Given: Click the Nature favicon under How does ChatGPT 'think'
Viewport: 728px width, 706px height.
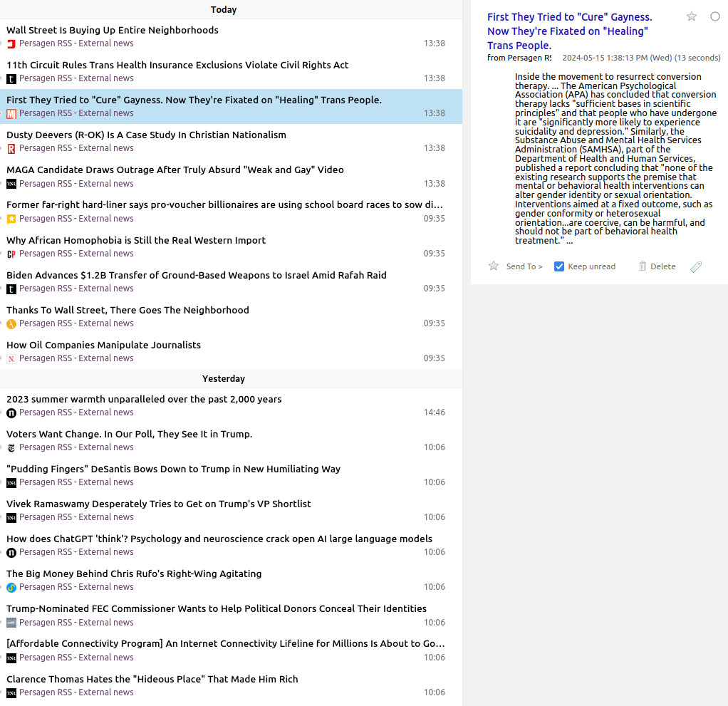Looking at the screenshot, I should coord(11,552).
